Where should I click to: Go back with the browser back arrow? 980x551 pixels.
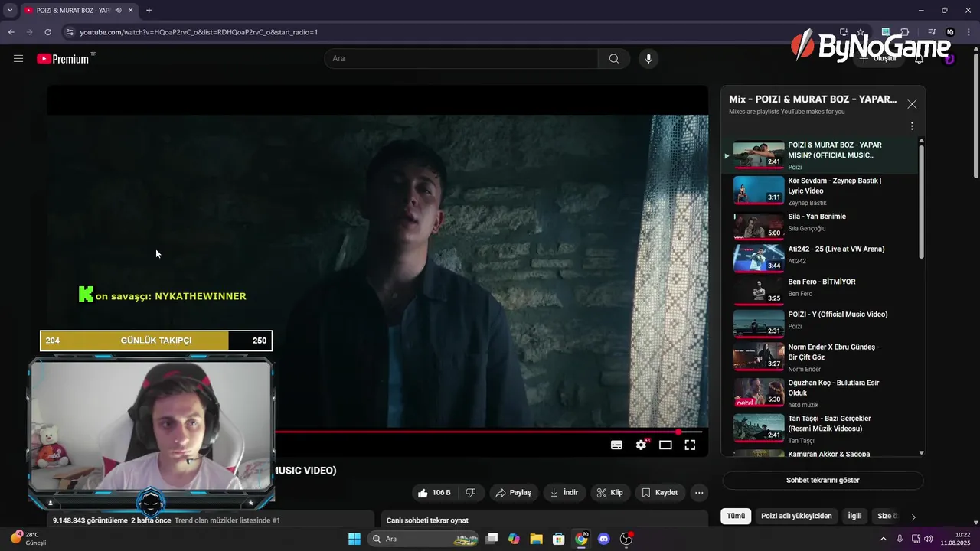[x=11, y=32]
